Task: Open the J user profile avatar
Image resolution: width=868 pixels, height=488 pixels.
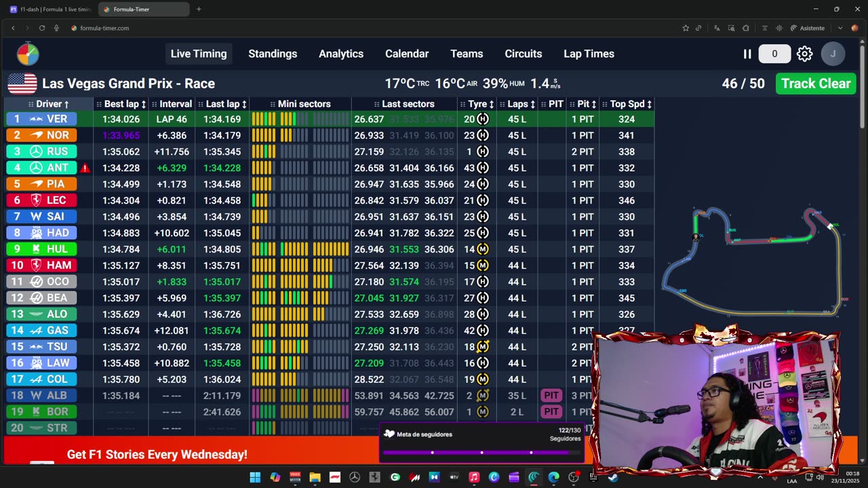Action: pyautogui.click(x=833, y=54)
